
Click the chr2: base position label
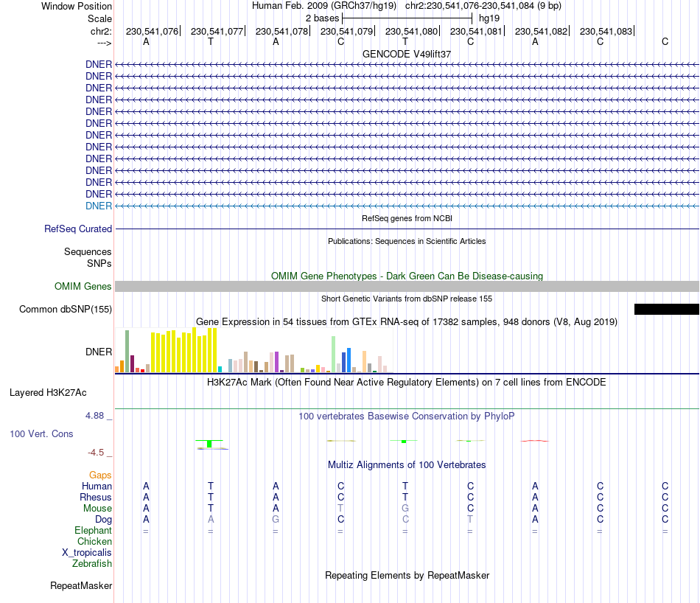pos(101,31)
